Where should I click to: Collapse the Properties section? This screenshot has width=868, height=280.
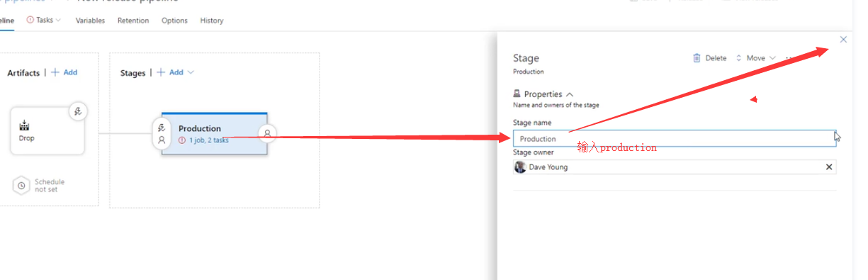pyautogui.click(x=570, y=94)
